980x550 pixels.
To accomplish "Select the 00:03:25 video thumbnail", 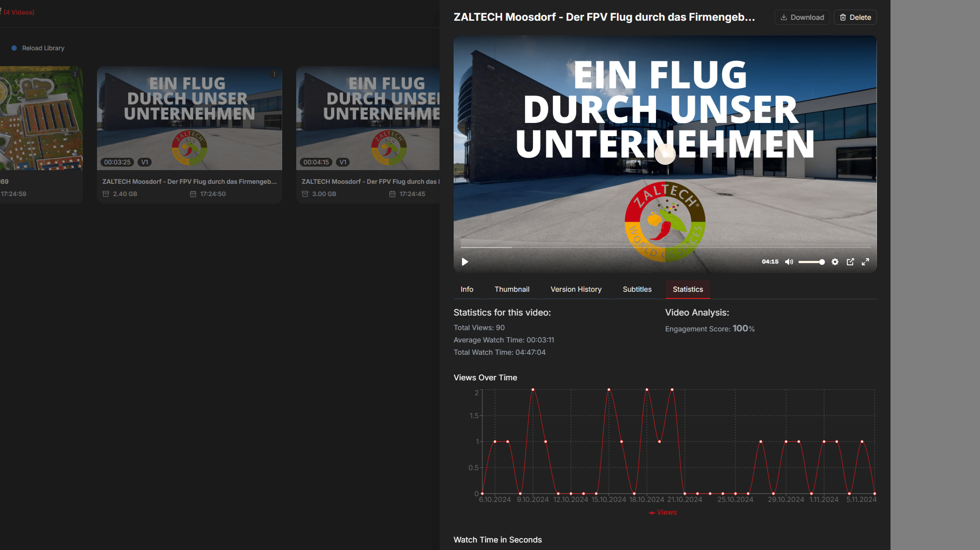I will click(x=189, y=118).
